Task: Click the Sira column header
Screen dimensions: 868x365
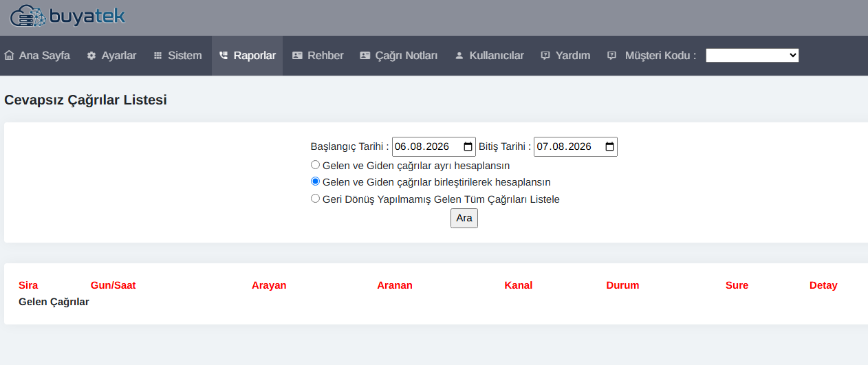Action: (x=28, y=285)
